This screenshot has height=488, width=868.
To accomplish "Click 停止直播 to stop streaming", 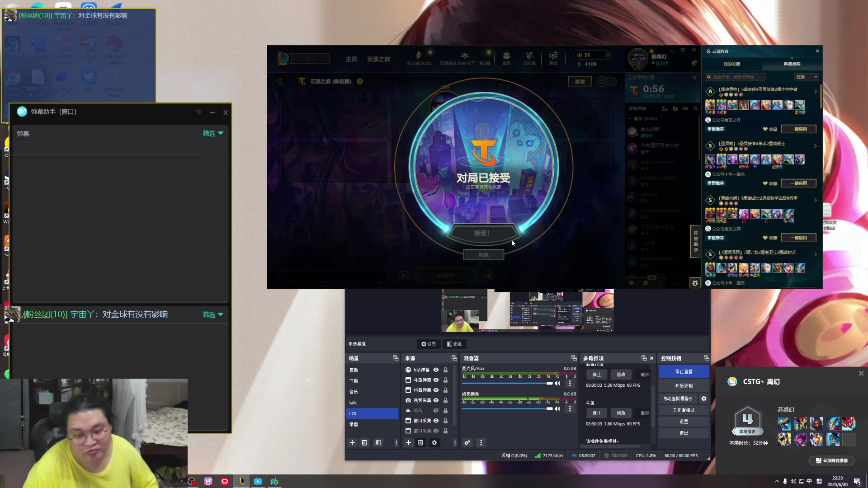I will click(x=684, y=371).
